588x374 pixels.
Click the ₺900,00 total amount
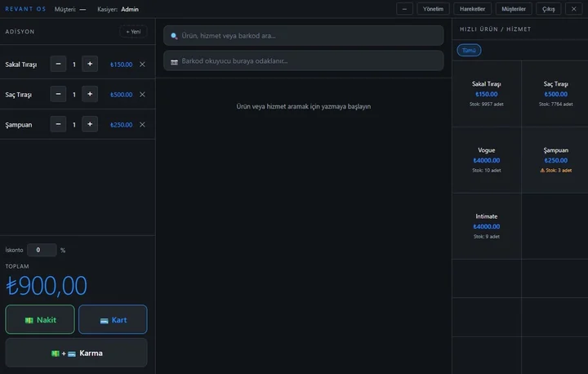click(47, 286)
